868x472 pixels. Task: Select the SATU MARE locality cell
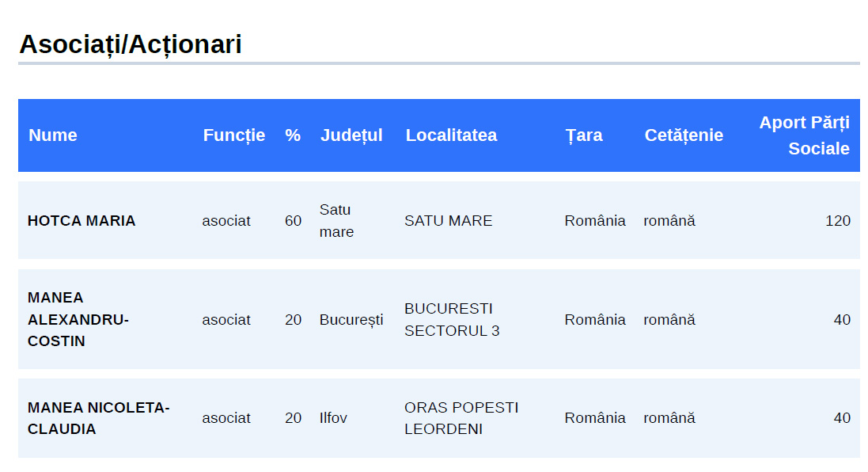click(x=448, y=221)
